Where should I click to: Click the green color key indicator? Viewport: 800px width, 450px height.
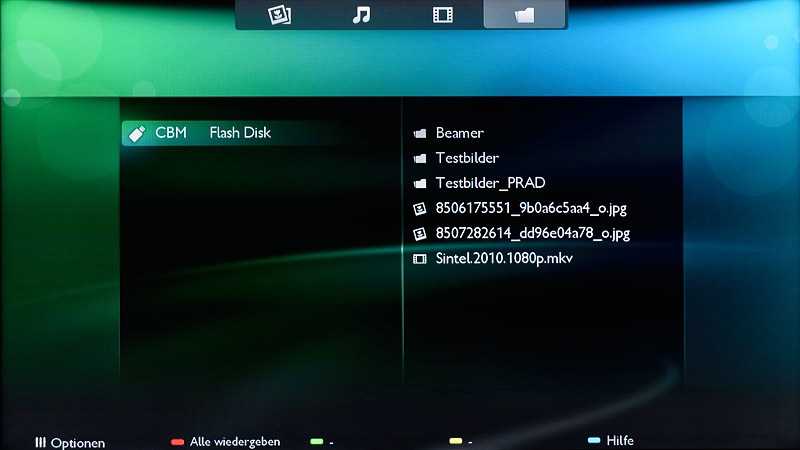(317, 441)
